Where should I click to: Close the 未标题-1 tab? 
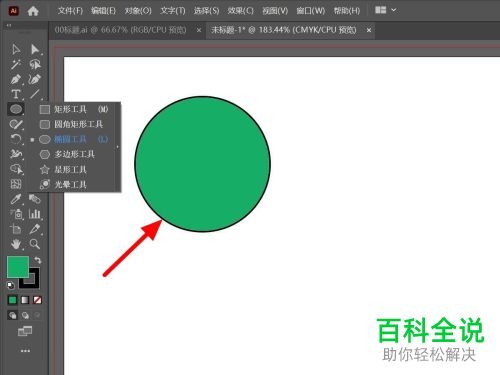(x=369, y=30)
